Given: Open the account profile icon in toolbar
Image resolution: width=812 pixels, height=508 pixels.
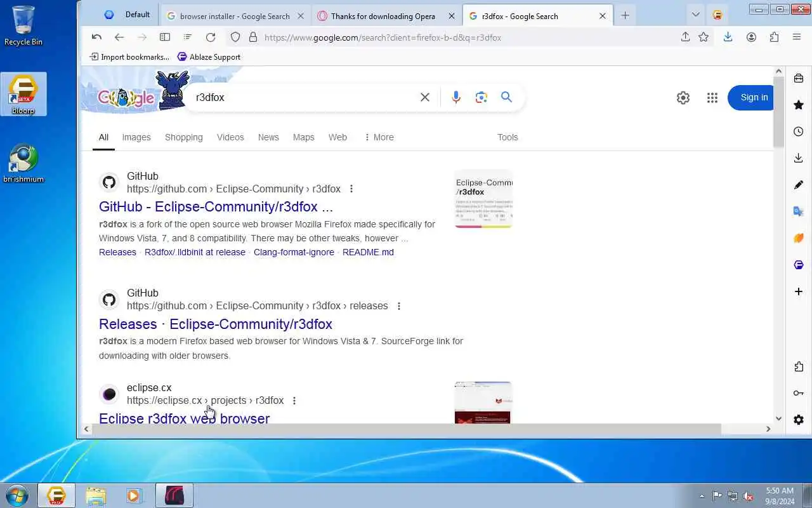Looking at the screenshot, I should [x=751, y=37].
